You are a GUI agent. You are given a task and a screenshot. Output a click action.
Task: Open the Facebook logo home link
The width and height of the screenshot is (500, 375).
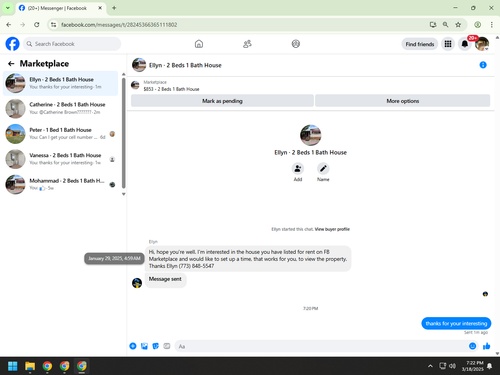click(13, 44)
